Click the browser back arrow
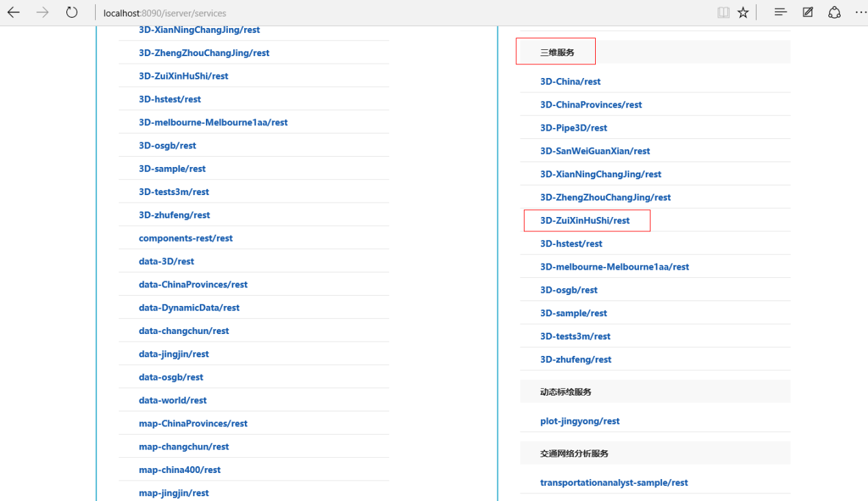868x501 pixels. pos(14,13)
